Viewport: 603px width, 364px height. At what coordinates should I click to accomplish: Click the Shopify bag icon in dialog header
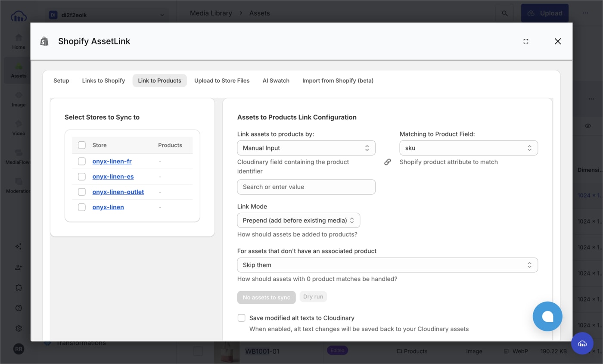pos(44,41)
